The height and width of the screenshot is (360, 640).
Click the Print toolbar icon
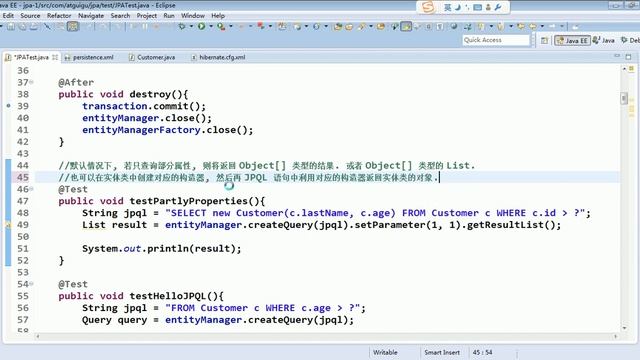click(34, 27)
